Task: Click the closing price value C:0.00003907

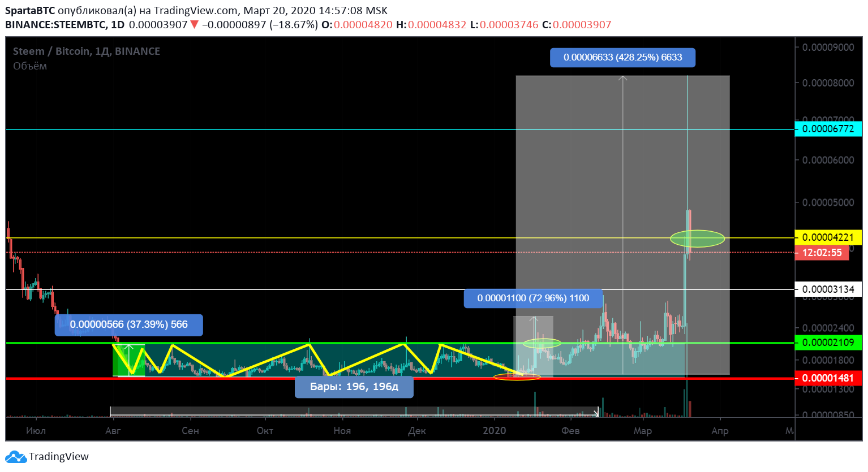Action: 577,25
